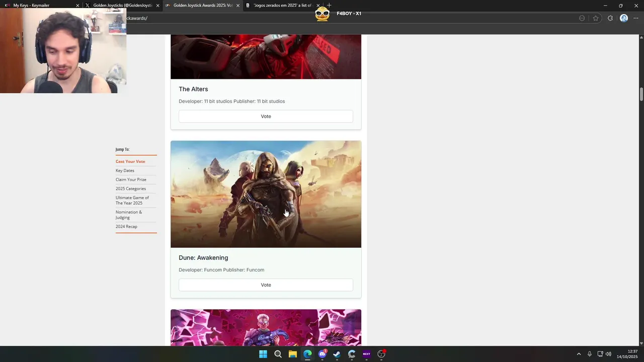
Task: Click the taskbar icon with the red notification dot
Action: pos(381,354)
